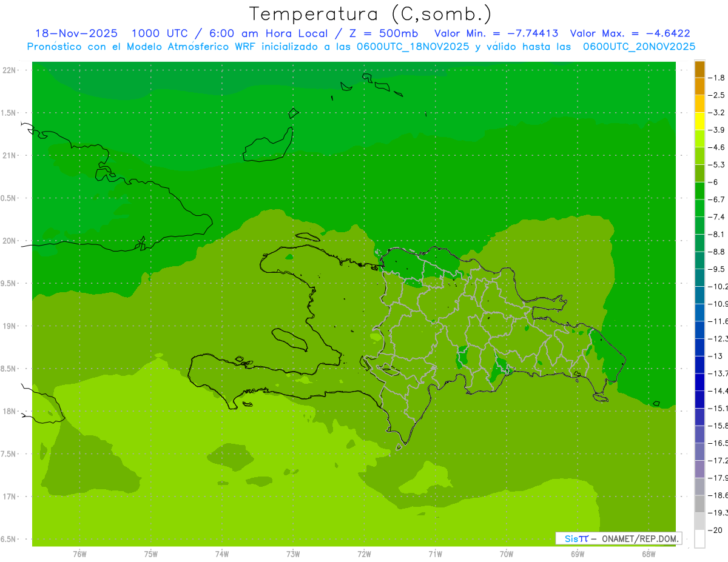This screenshot has width=728, height=562.
Task: Click 'Valor Min. = -7.74413' text
Action: [x=496, y=33]
